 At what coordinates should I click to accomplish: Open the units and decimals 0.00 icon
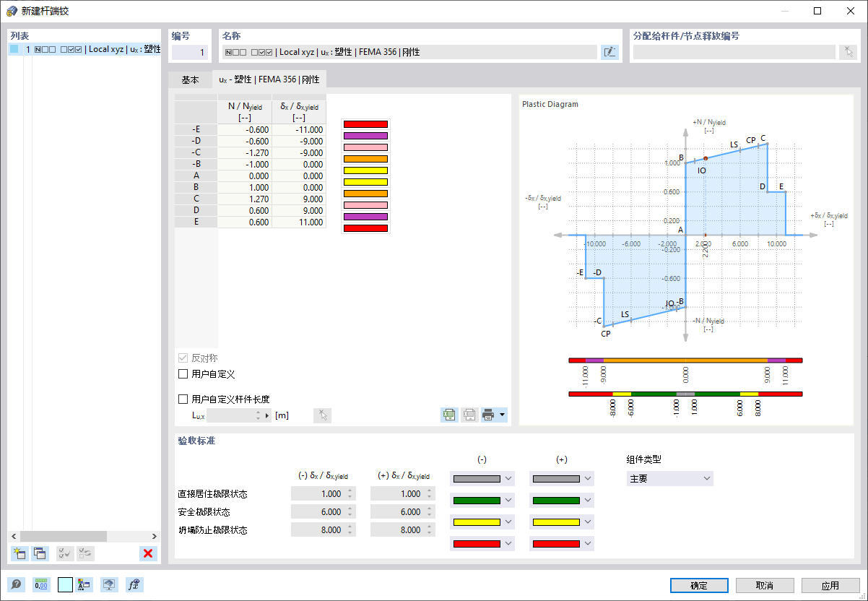pyautogui.click(x=41, y=585)
